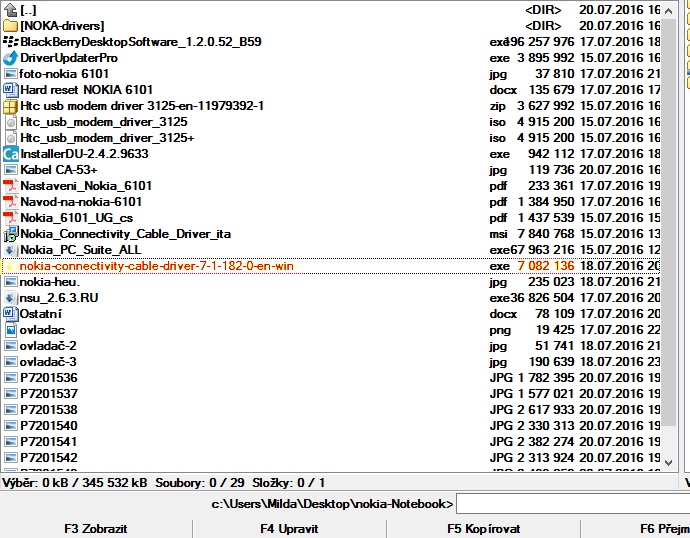Click the BlackBerryDesktopSoftware file icon
The image size is (690, 538).
click(x=10, y=42)
